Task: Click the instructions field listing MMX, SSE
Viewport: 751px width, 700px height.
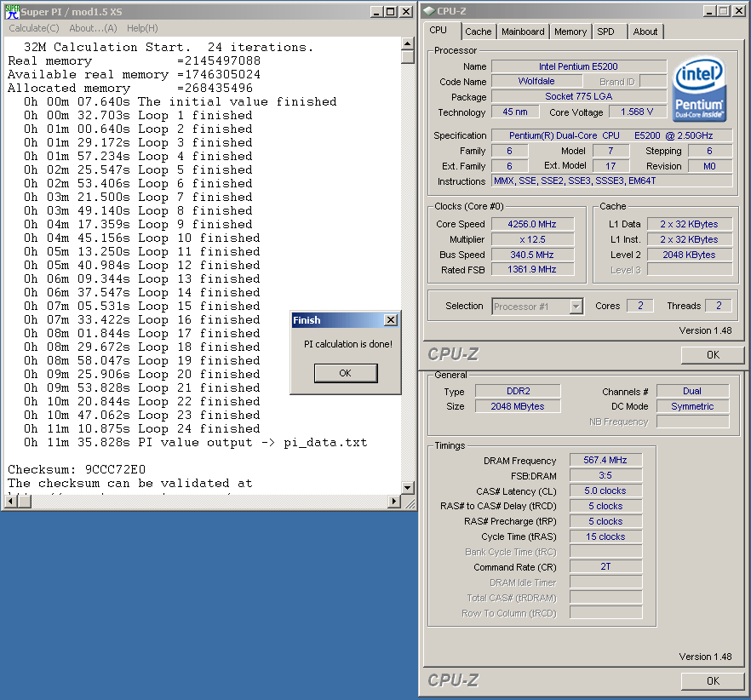Action: 611,181
